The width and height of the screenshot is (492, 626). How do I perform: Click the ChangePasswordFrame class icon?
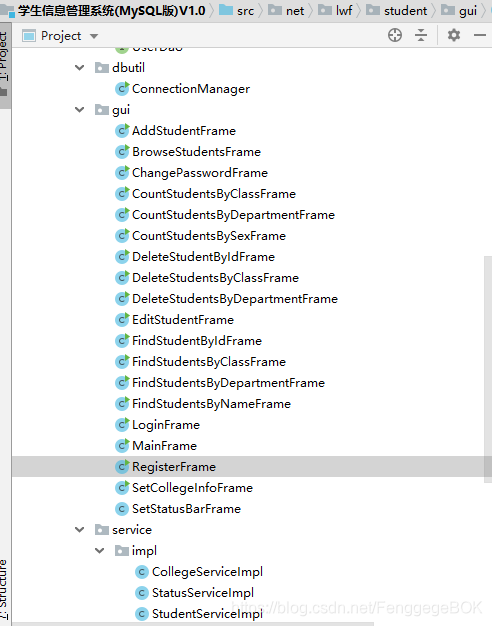(122, 172)
